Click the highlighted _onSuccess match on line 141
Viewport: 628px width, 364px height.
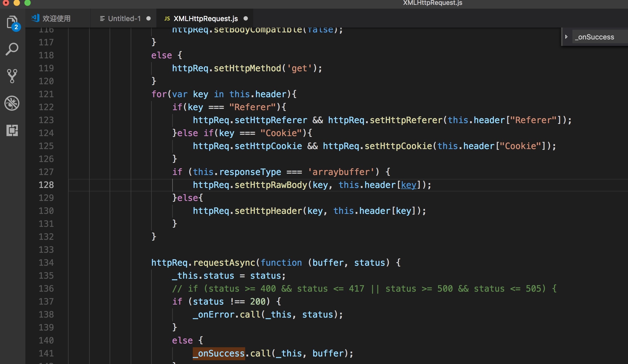(x=219, y=353)
